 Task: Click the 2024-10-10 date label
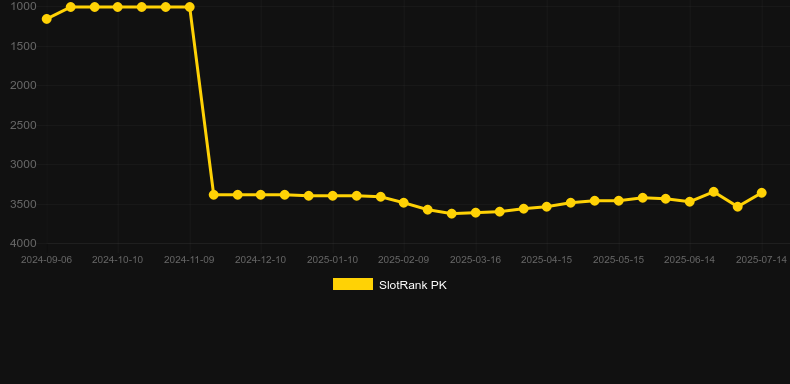(117, 260)
